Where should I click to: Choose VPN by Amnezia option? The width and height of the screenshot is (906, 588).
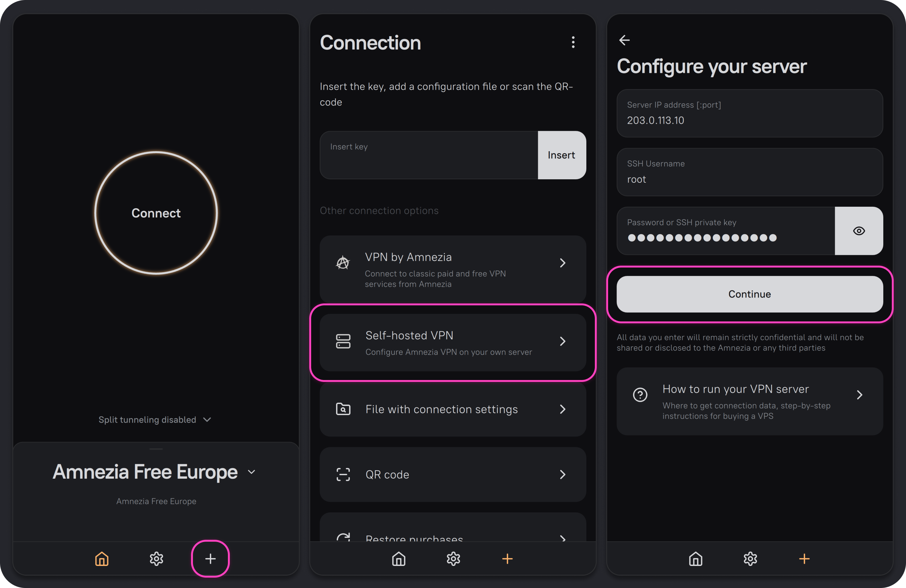(x=453, y=269)
